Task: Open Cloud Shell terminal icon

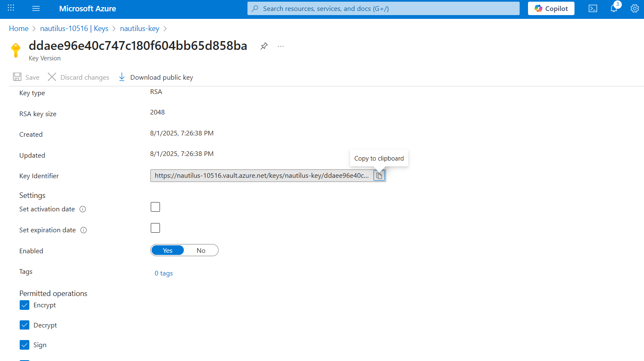Action: (593, 8)
